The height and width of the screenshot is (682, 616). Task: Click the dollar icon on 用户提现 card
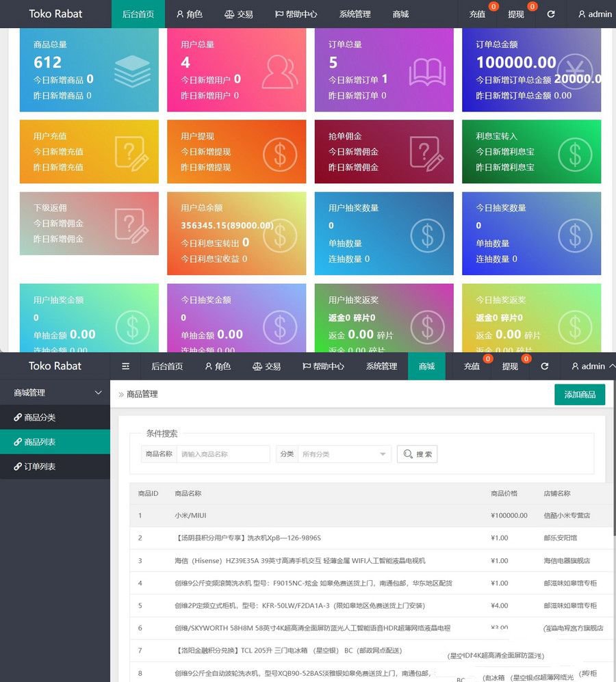(x=279, y=153)
